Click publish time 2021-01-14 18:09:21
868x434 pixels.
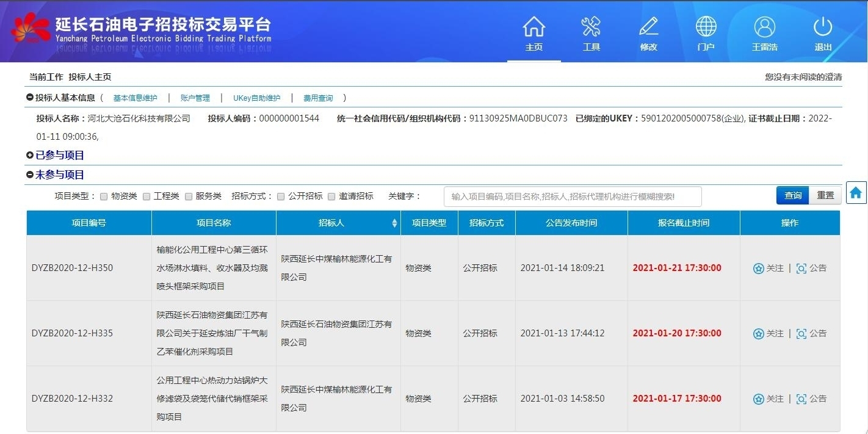[562, 268]
